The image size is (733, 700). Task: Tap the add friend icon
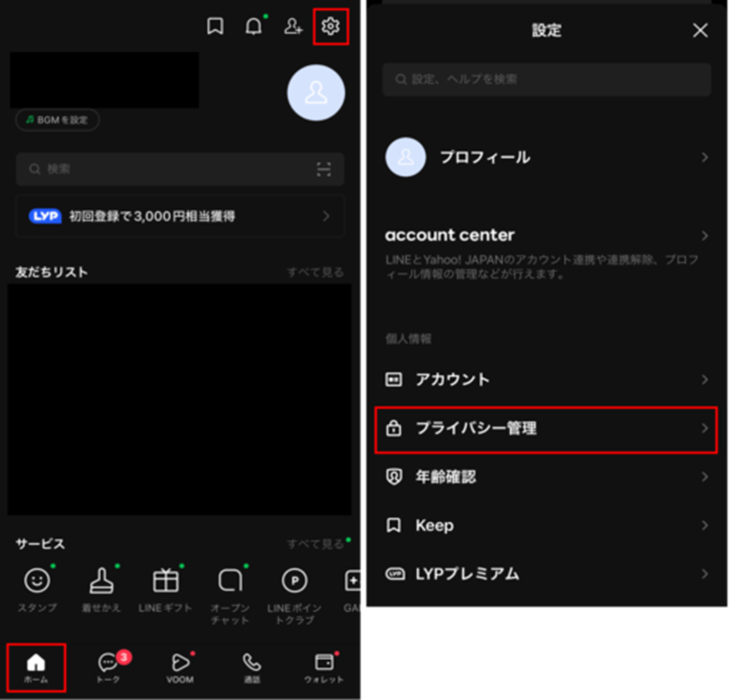click(x=292, y=27)
